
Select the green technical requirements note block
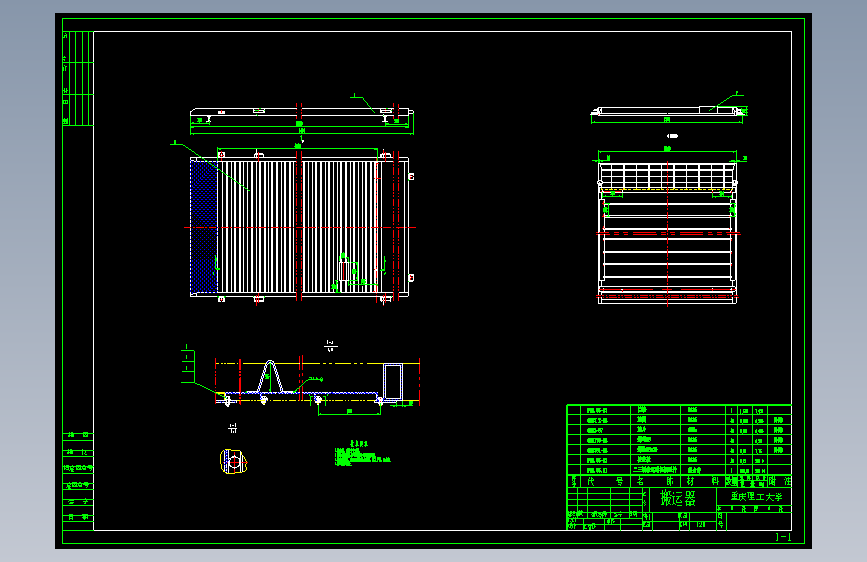(x=362, y=454)
